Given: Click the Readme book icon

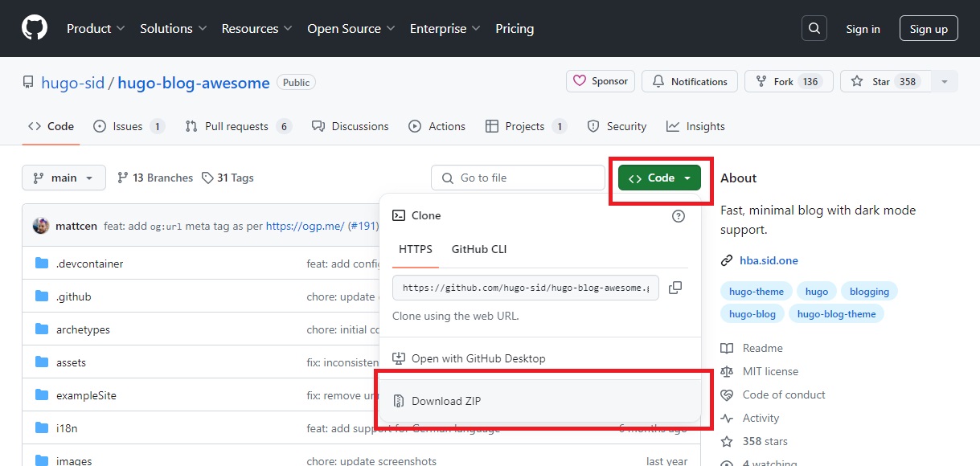Looking at the screenshot, I should click(x=727, y=348).
